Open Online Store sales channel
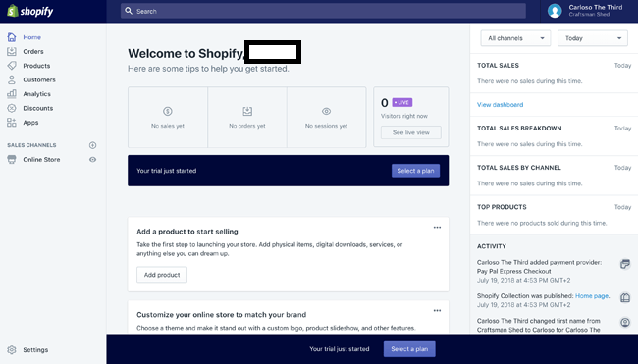The image size is (638, 364). pyautogui.click(x=41, y=159)
